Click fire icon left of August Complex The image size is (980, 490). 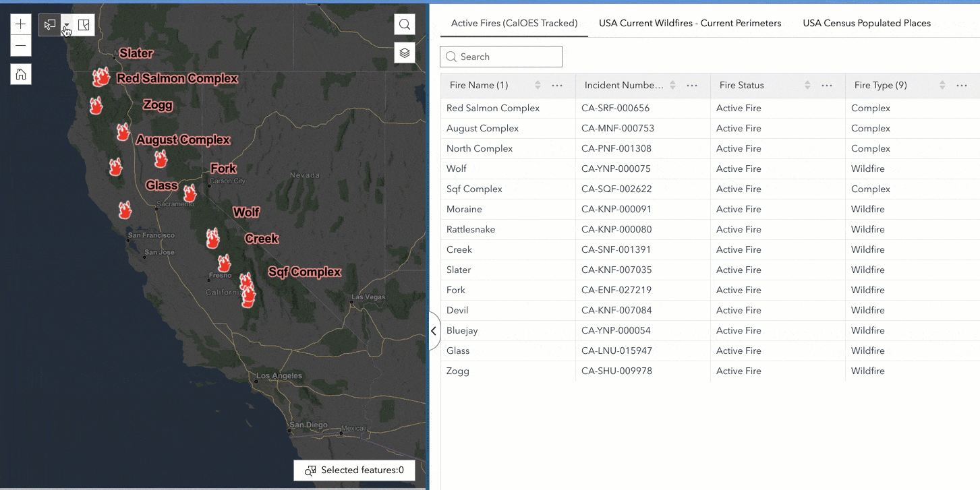pos(123,132)
